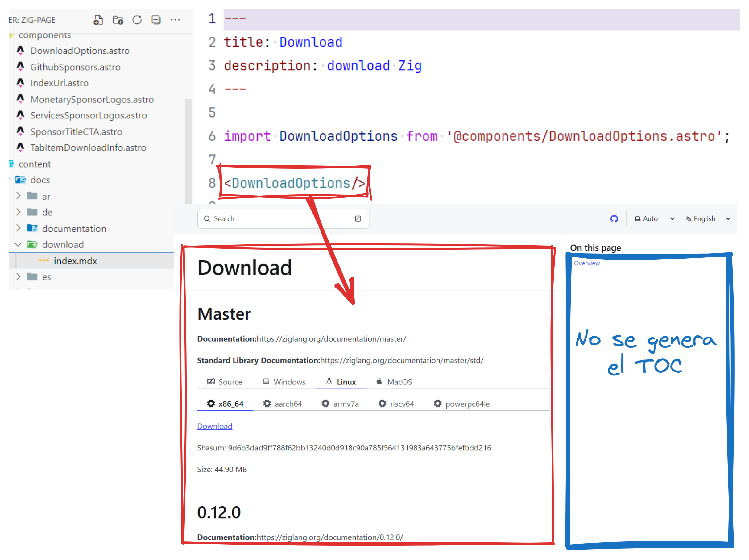The height and width of the screenshot is (560, 749).
Task: Click the 'description: download Zig' line
Action: click(322, 66)
